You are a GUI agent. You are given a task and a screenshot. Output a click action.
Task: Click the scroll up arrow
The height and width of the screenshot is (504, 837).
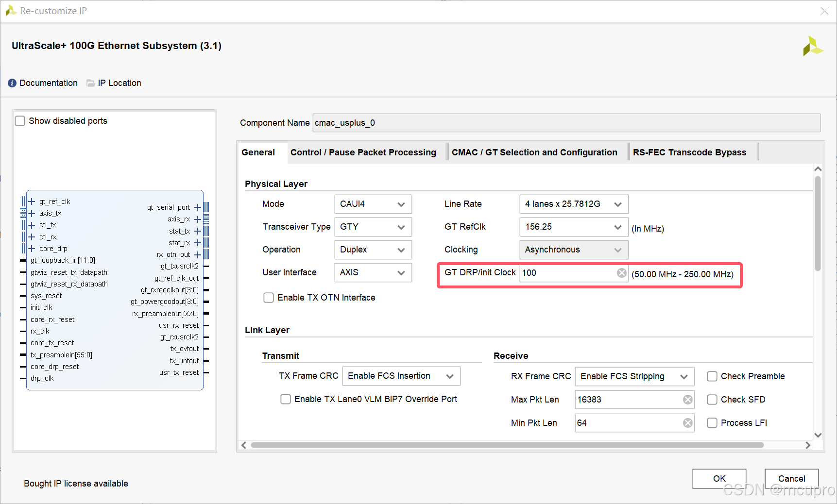[x=818, y=169]
